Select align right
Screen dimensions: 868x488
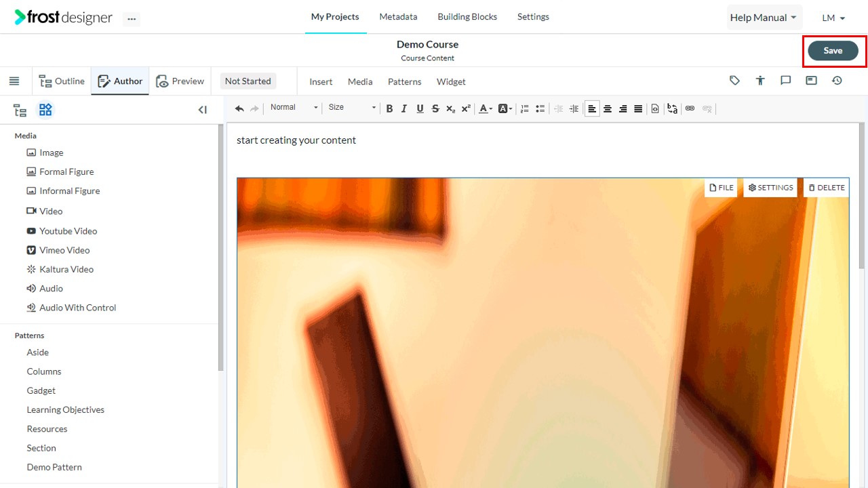pos(623,108)
